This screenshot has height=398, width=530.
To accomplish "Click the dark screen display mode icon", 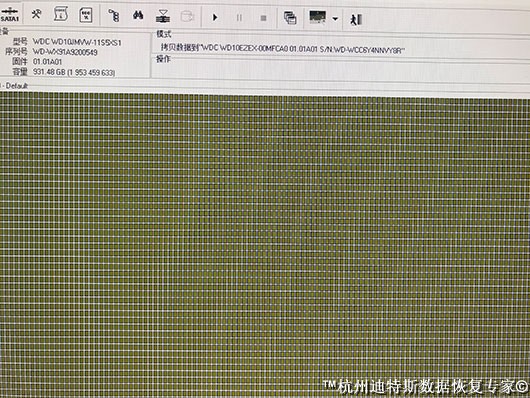I will pyautogui.click(x=317, y=17).
